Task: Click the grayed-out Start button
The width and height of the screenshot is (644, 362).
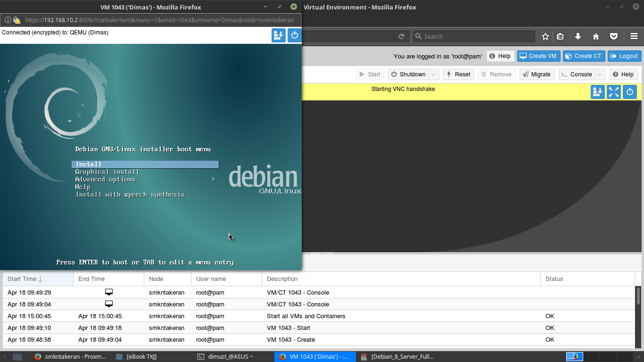Action: coord(370,74)
